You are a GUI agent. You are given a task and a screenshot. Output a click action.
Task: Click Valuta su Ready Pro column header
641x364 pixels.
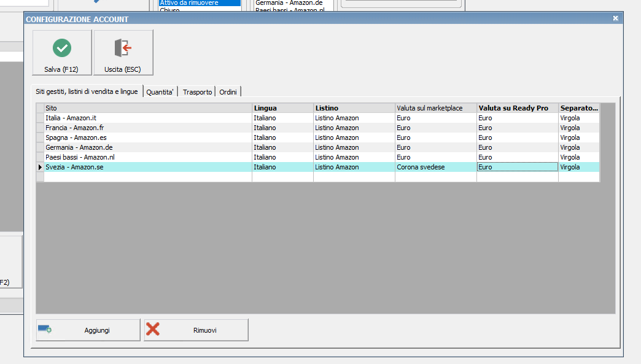[x=518, y=108]
